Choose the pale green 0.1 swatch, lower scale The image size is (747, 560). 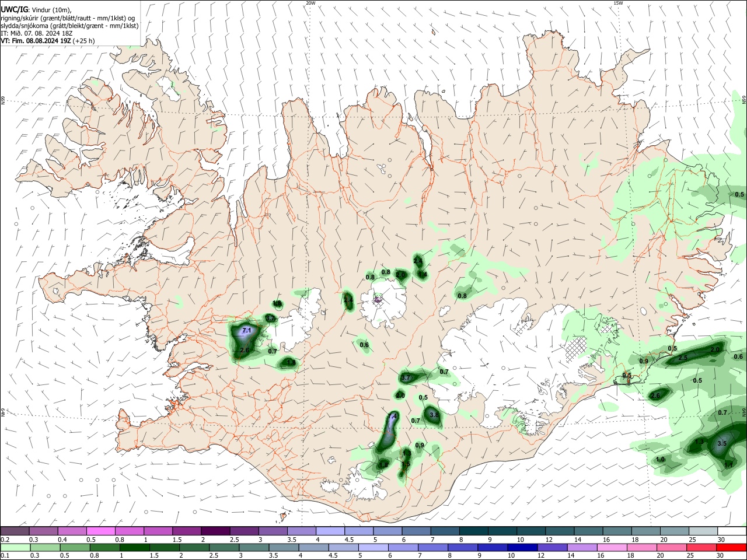click(x=15, y=547)
